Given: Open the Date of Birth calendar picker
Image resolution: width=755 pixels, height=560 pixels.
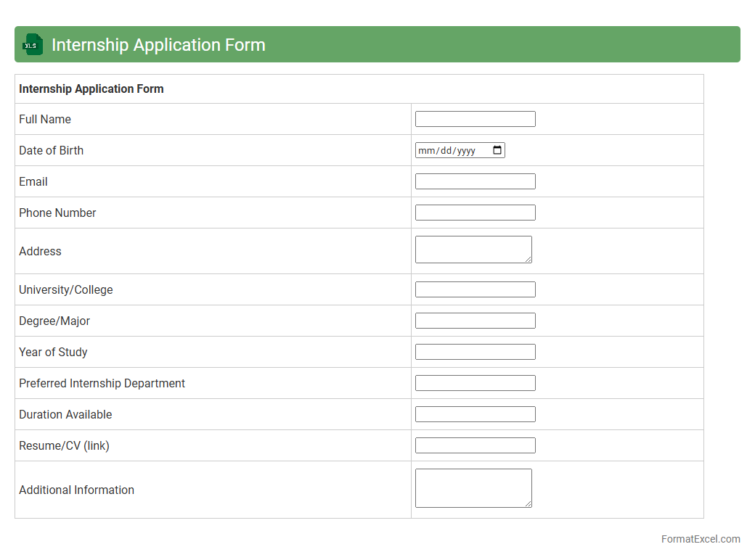Looking at the screenshot, I should pyautogui.click(x=497, y=150).
